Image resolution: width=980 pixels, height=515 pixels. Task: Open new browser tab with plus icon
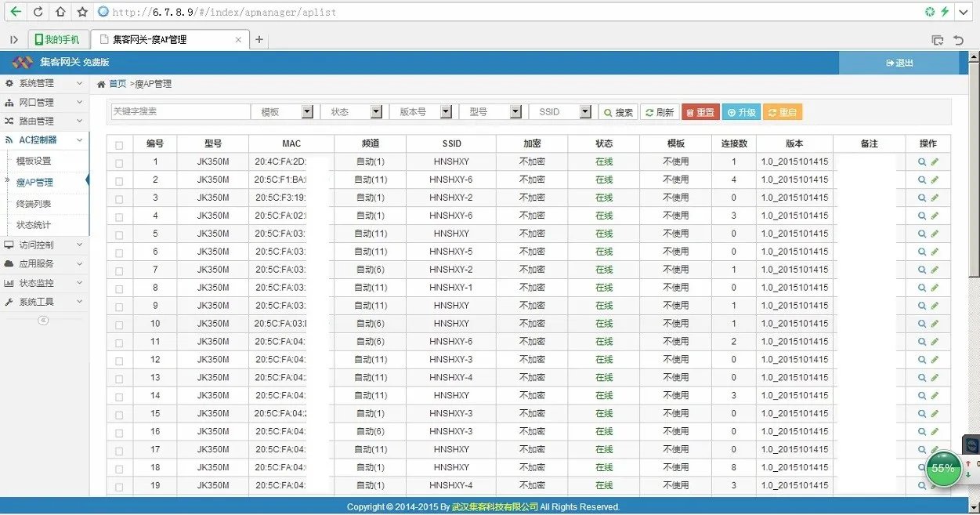point(259,39)
